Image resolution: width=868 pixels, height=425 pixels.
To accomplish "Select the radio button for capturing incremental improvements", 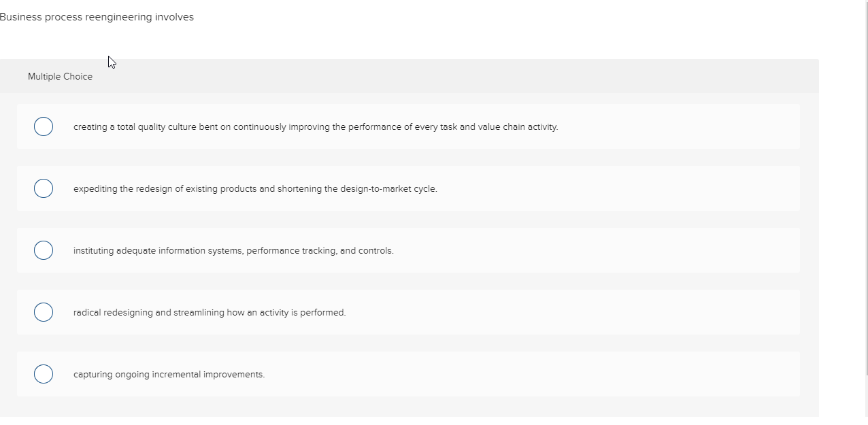I will [x=43, y=373].
